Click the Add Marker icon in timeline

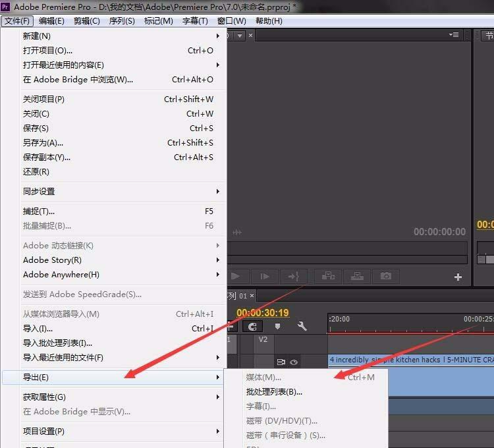coord(277,326)
